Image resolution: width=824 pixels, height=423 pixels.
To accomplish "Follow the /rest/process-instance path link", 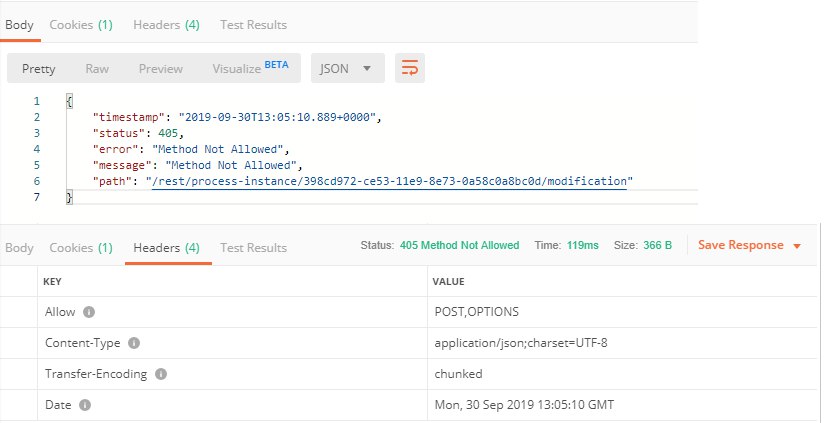I will (389, 181).
